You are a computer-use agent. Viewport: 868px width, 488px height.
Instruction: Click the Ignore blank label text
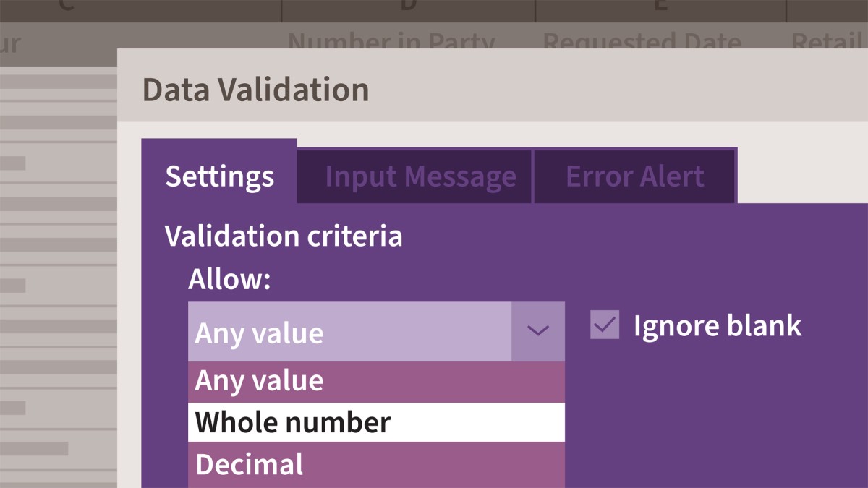pyautogui.click(x=717, y=326)
